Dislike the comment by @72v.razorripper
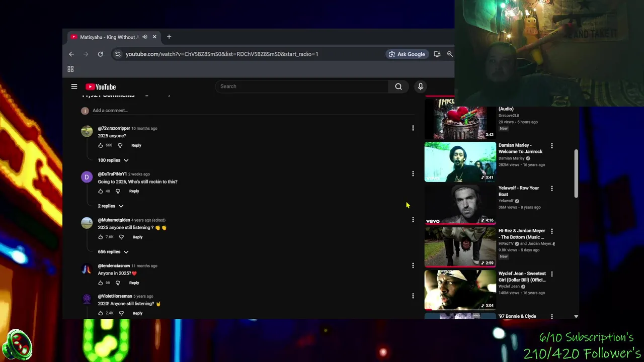Screen dimensions: 644x362 click(x=120, y=145)
